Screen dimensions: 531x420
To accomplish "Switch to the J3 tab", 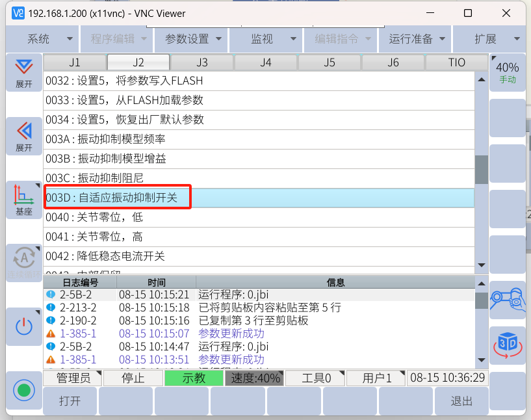I will pyautogui.click(x=202, y=62).
